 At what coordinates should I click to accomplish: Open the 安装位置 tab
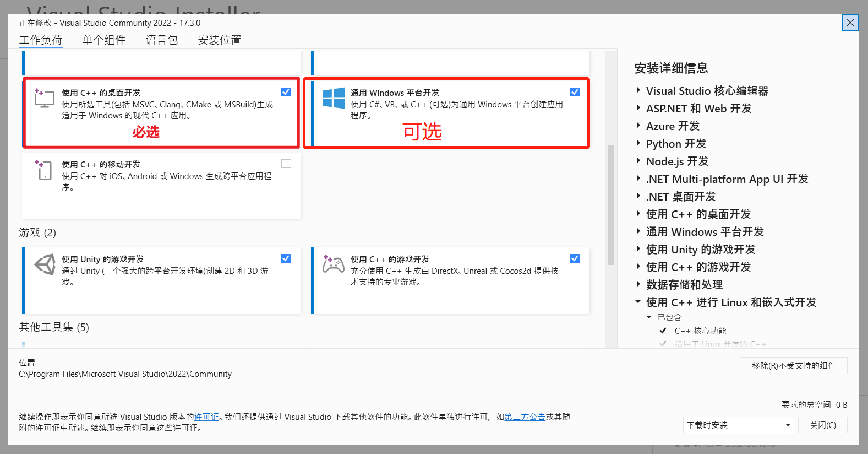click(x=220, y=40)
